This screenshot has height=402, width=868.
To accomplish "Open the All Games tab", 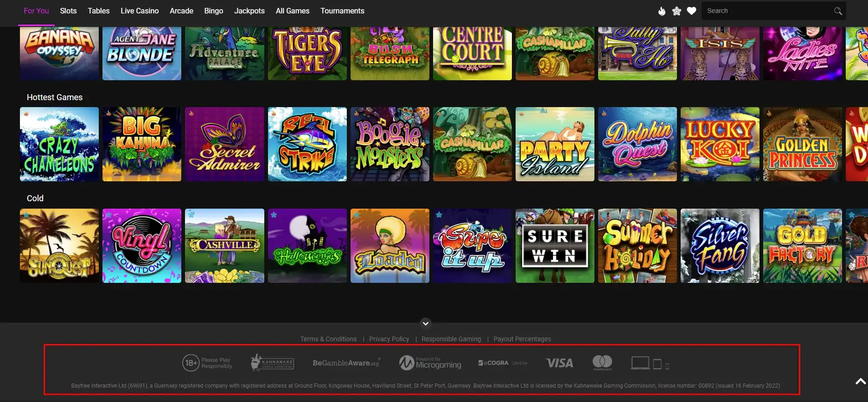I will pyautogui.click(x=293, y=11).
